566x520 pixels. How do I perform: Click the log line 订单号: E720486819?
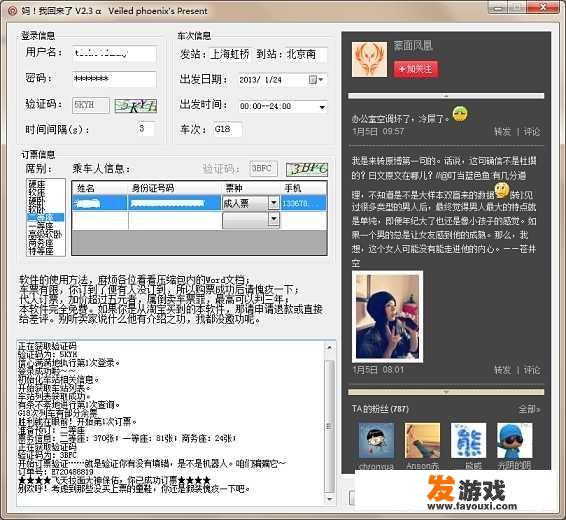56,472
